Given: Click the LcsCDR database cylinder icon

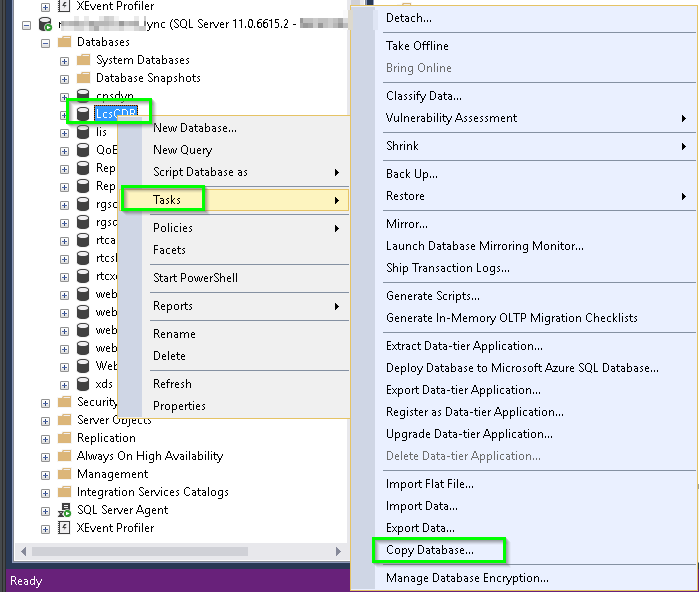Looking at the screenshot, I should (x=83, y=114).
